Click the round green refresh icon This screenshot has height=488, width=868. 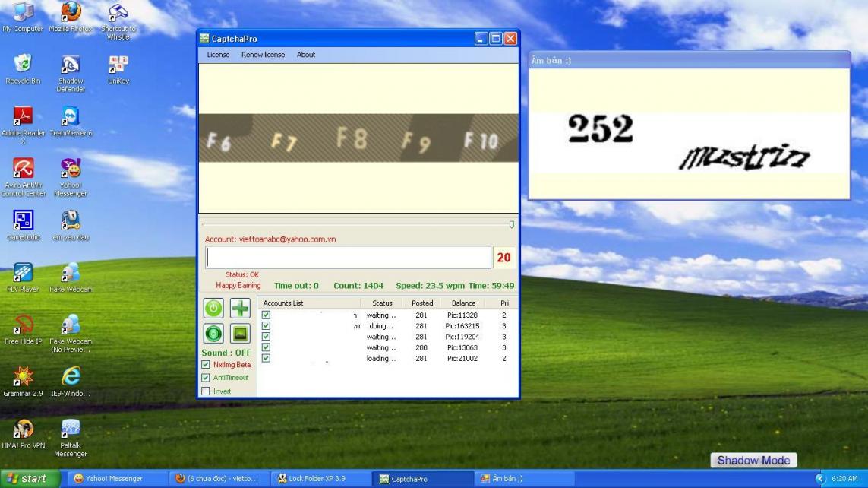coord(213,334)
